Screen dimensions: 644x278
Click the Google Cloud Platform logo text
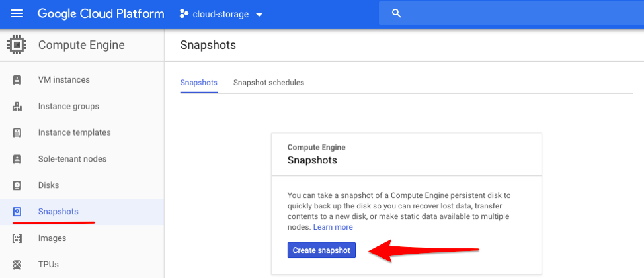101,14
